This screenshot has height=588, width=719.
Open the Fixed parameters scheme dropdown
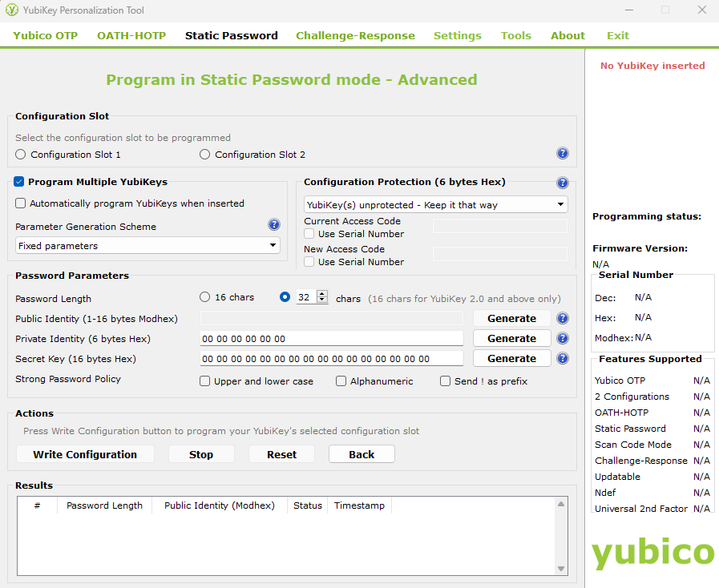147,246
